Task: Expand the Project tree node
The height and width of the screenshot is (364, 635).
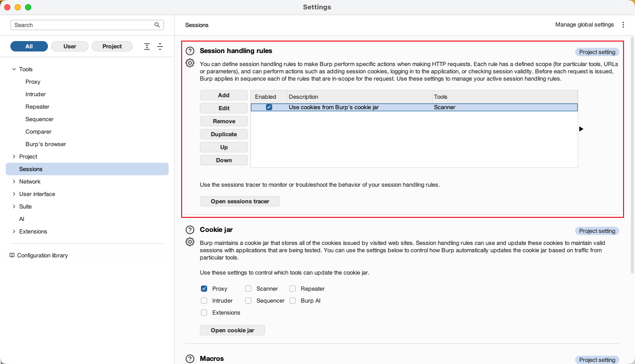Action: [x=14, y=157]
